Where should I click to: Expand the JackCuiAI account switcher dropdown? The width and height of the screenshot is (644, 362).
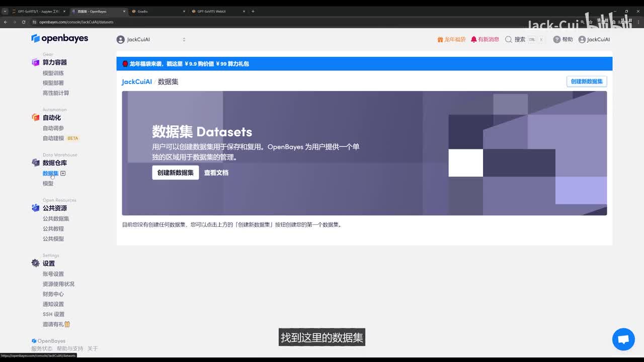pyautogui.click(x=184, y=40)
